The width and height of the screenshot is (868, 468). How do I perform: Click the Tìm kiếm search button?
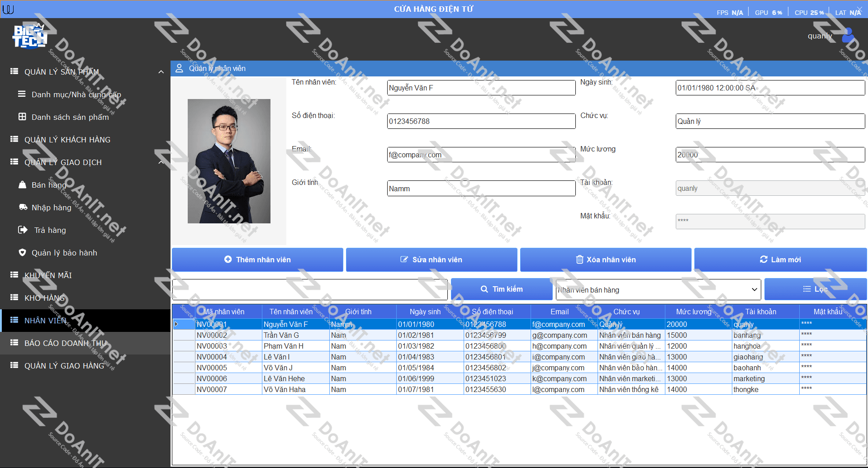(501, 289)
